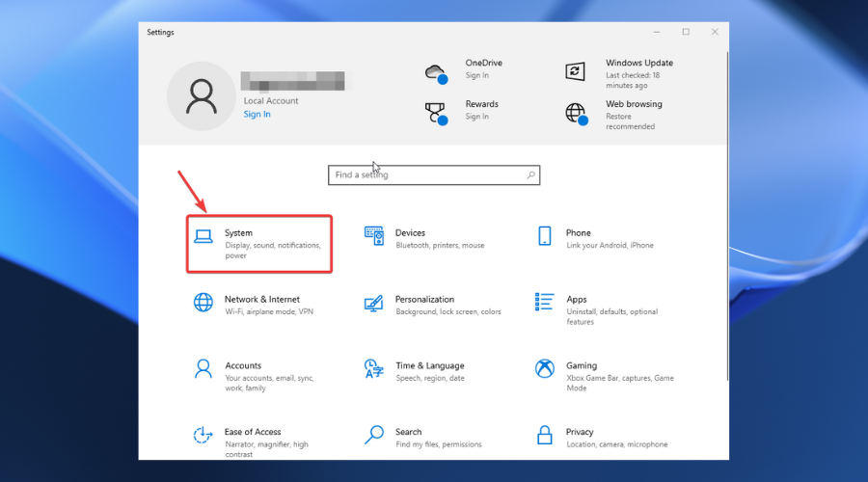This screenshot has height=482, width=868.
Task: Click the Local Account label
Action: 271,100
